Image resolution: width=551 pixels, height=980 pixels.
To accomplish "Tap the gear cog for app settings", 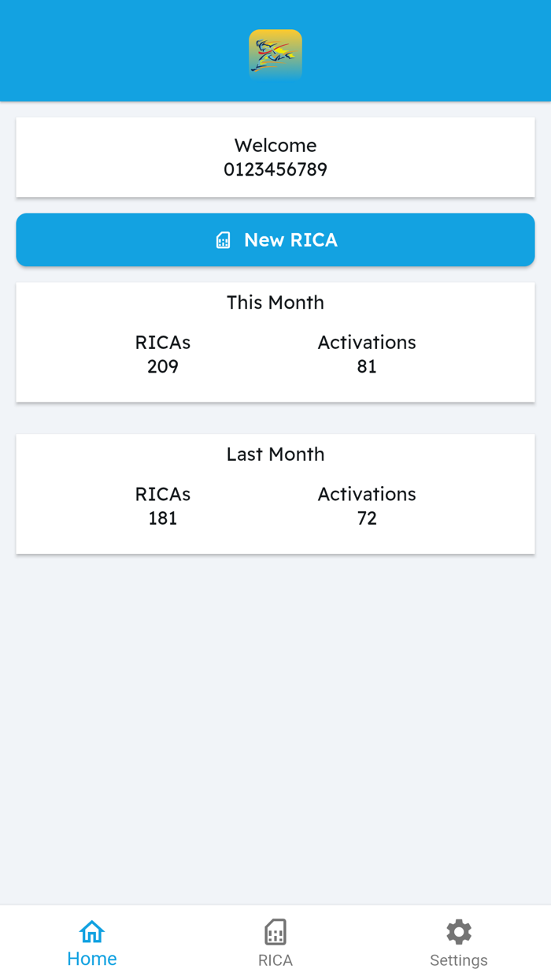I will point(459,930).
